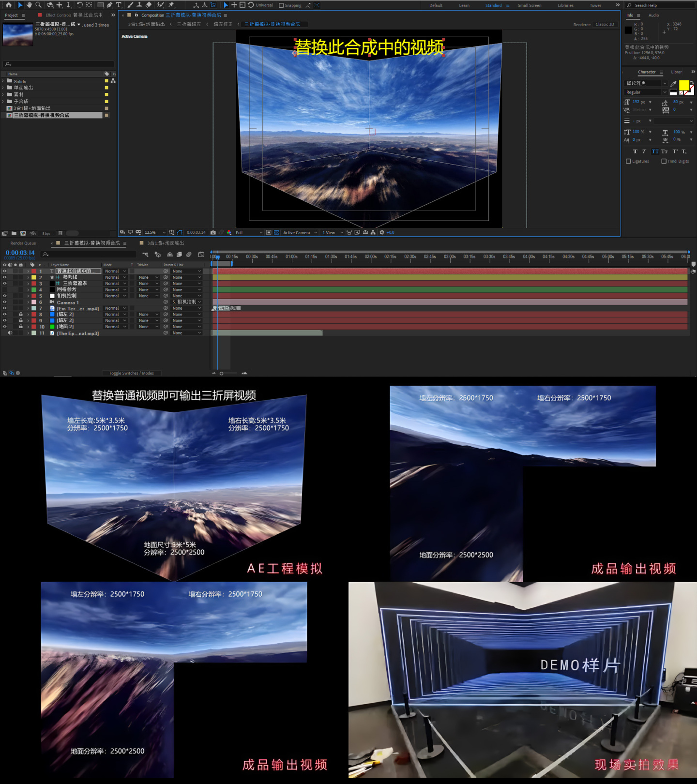The image size is (697, 784).
Task: Click the reset exposure icon in viewer
Action: tap(382, 232)
